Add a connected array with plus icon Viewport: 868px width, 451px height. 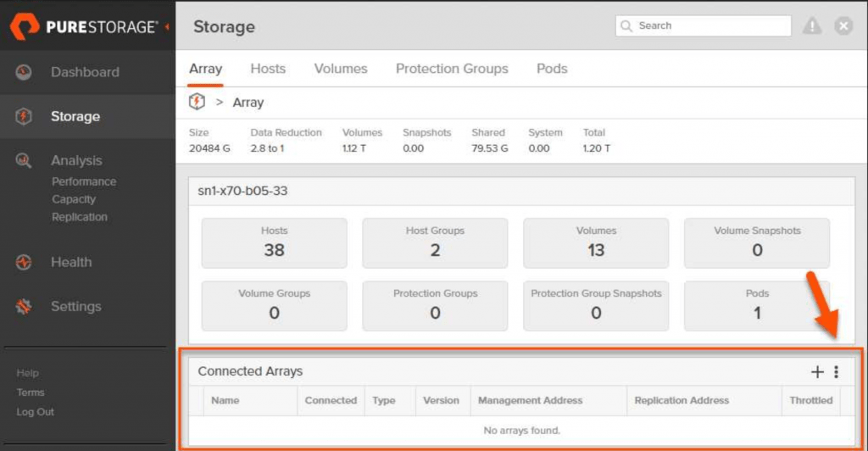(x=817, y=372)
